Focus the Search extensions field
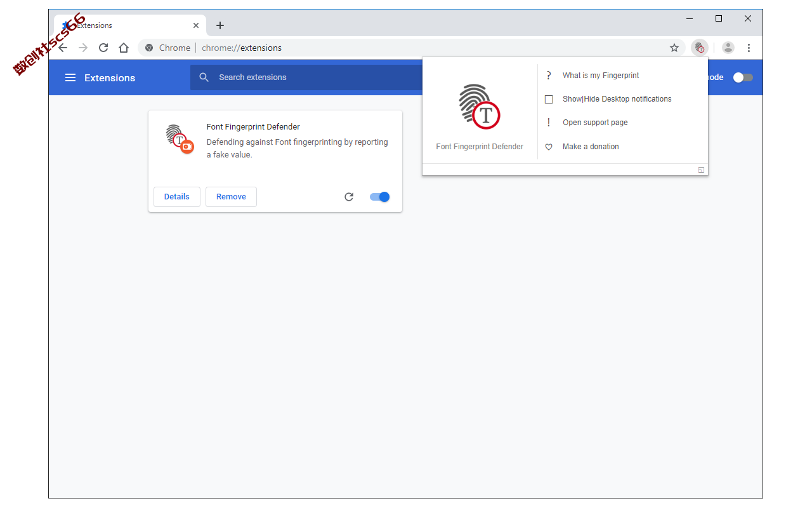Viewport: 812px width, 508px height. 307,77
